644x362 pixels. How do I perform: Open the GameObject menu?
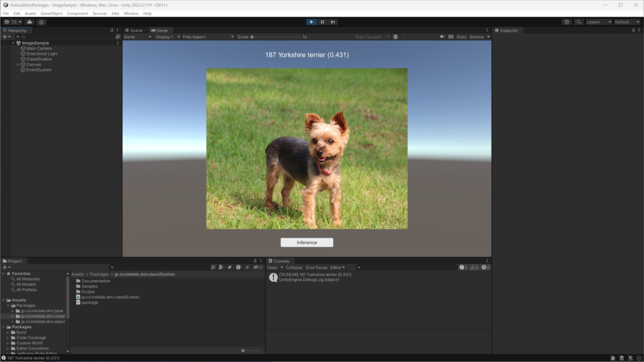(x=52, y=13)
